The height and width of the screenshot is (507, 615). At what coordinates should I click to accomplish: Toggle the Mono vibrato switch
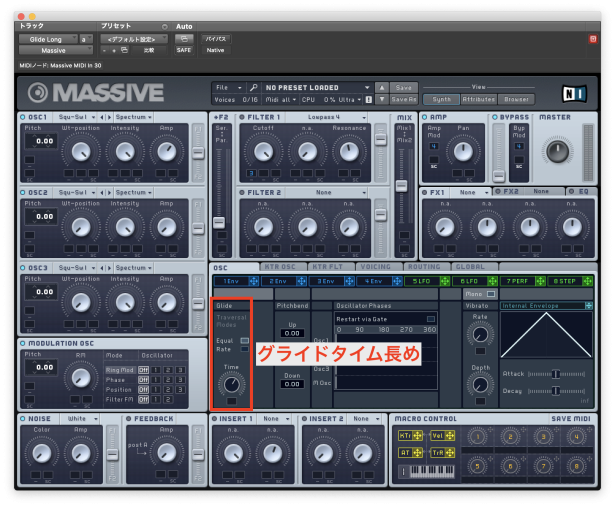pyautogui.click(x=490, y=294)
